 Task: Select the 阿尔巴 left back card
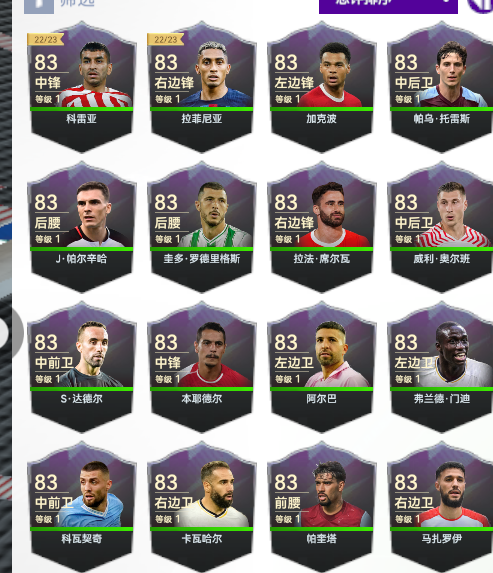coord(322,367)
